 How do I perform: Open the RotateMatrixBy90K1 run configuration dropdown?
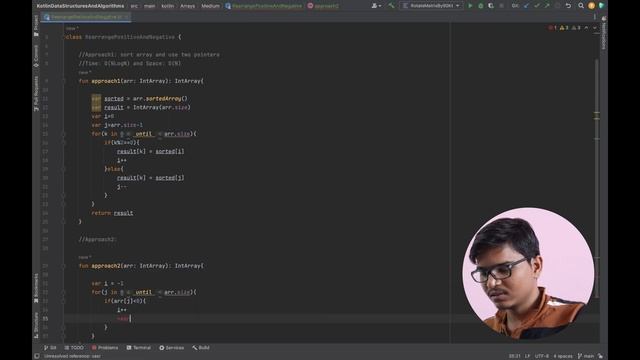pyautogui.click(x=431, y=6)
